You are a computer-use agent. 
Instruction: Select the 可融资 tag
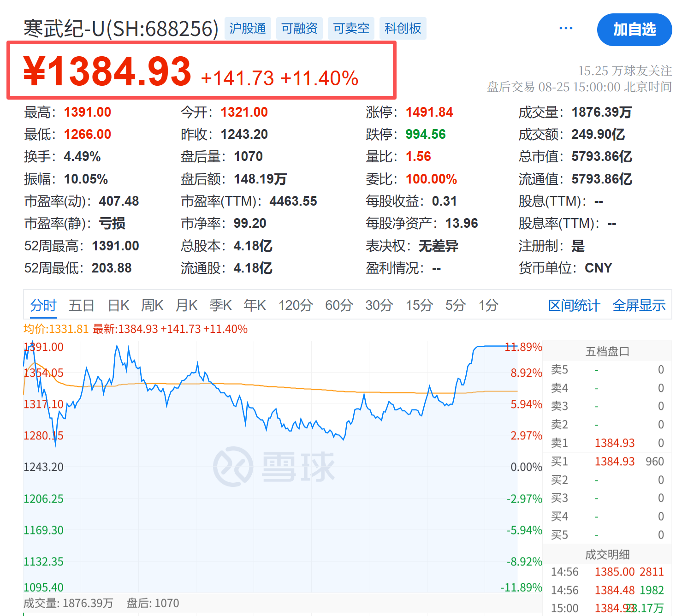(x=300, y=29)
